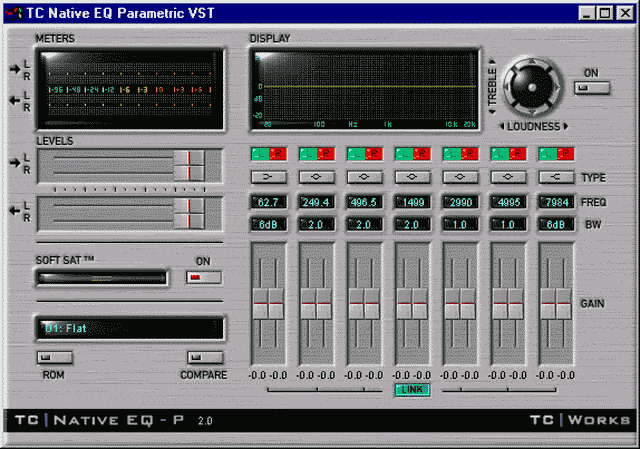Click the 1.0 bandwidth field under 2990

[x=460, y=224]
